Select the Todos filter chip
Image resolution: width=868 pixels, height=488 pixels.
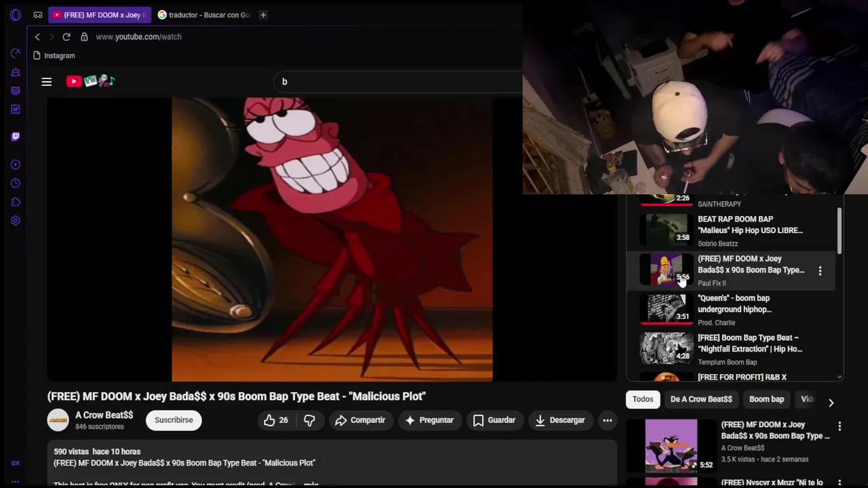click(643, 399)
